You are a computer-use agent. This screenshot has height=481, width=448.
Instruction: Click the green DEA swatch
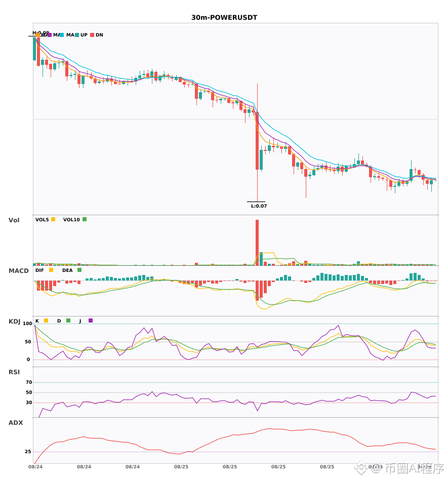click(x=79, y=270)
